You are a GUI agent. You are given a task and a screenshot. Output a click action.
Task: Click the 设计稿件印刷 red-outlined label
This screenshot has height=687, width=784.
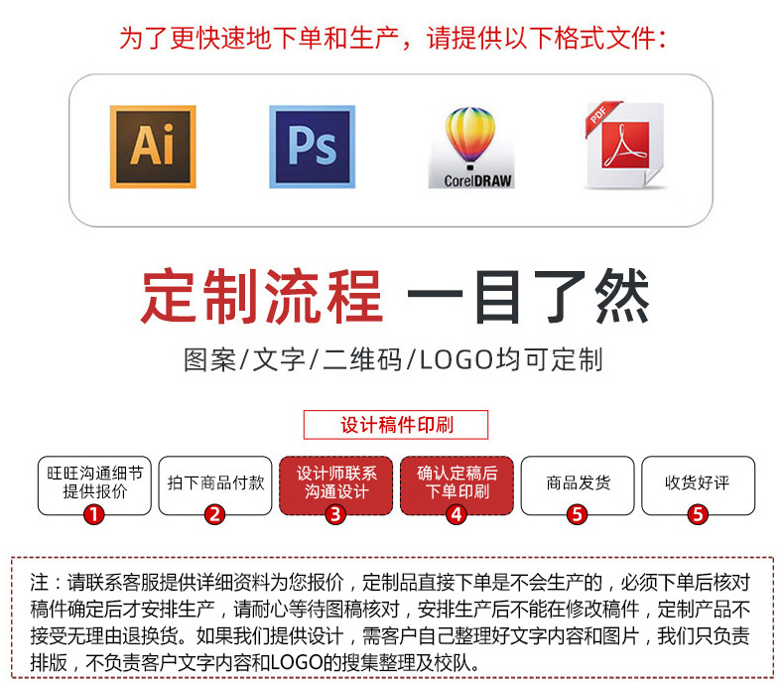[396, 425]
